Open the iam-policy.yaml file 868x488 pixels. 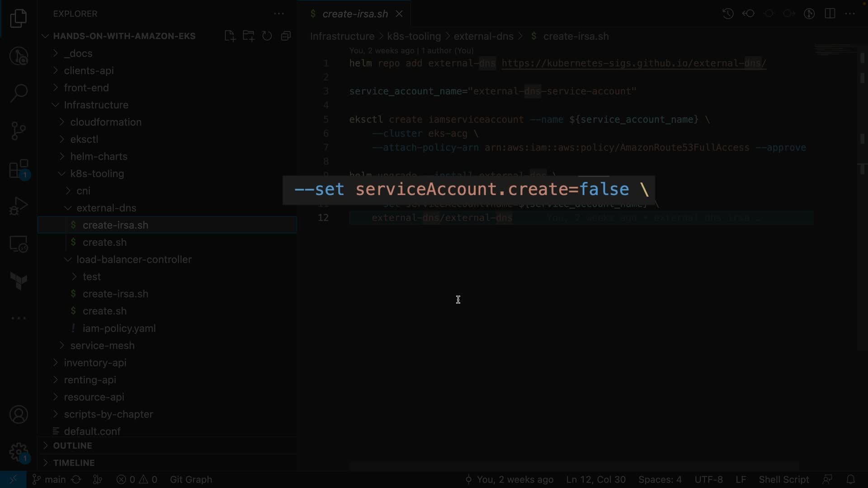click(119, 328)
